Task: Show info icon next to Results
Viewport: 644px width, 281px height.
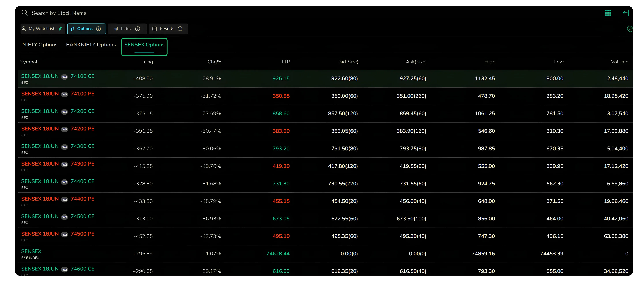Action: [x=180, y=29]
